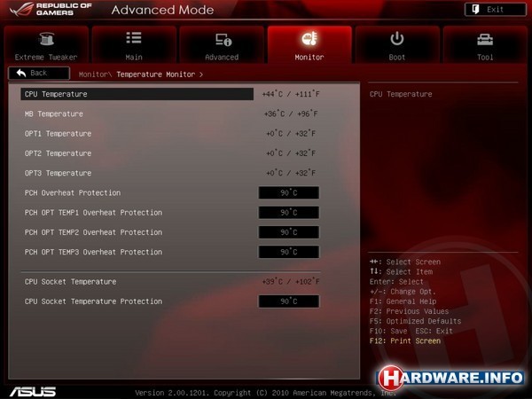Select CPU Socket Temperature Protection label
Image resolution: width=532 pixels, height=399 pixels.
pyautogui.click(x=93, y=301)
